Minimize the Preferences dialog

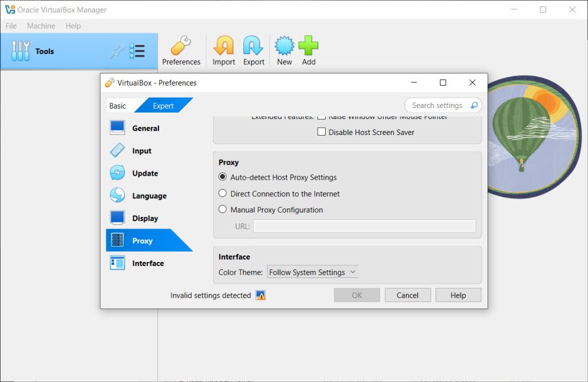[414, 83]
